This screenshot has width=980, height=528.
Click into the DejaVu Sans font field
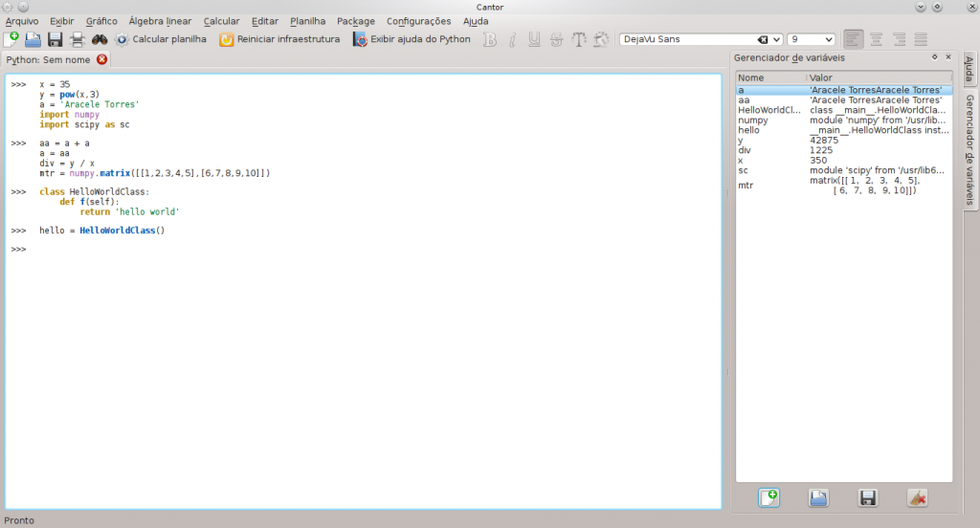click(x=687, y=39)
